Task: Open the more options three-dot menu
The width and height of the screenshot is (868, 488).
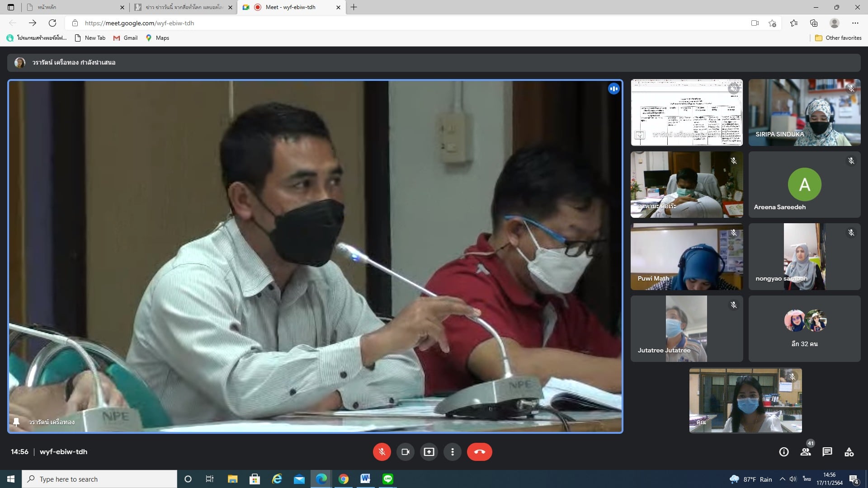Action: [452, 452]
